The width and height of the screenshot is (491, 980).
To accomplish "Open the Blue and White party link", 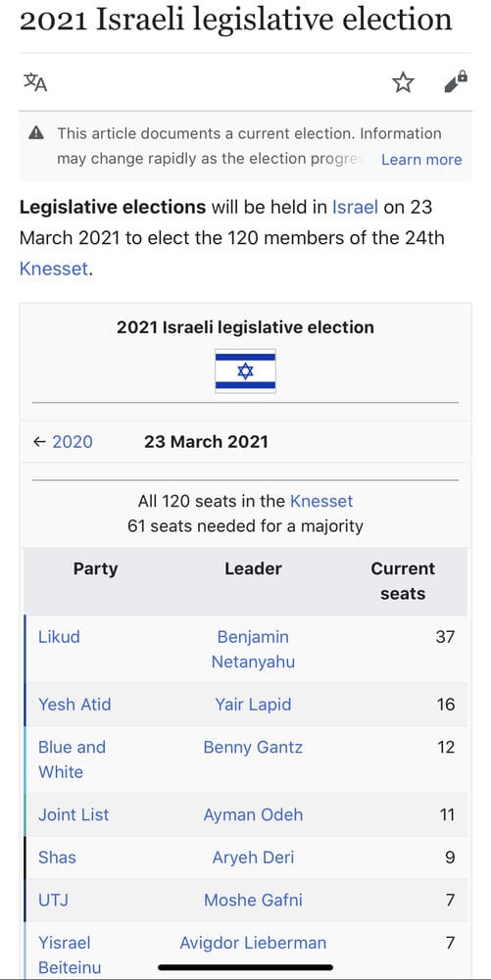I will coord(72,759).
